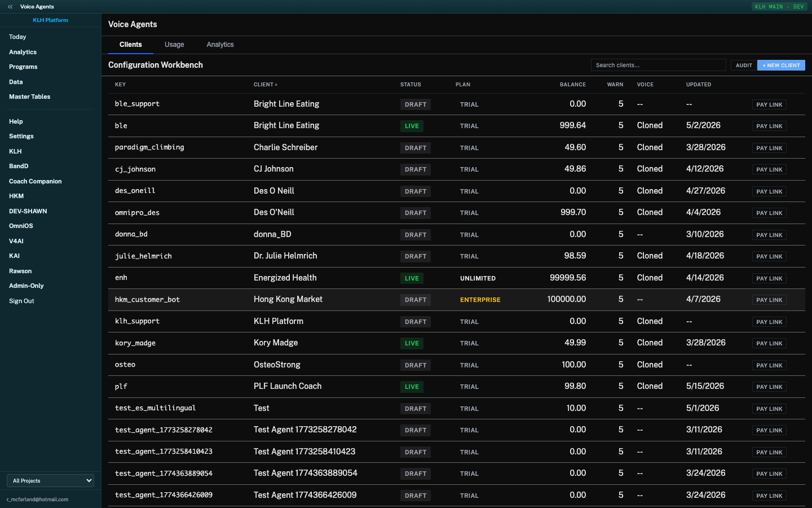Select BandD in the sidebar
The width and height of the screenshot is (812, 508).
(x=19, y=166)
